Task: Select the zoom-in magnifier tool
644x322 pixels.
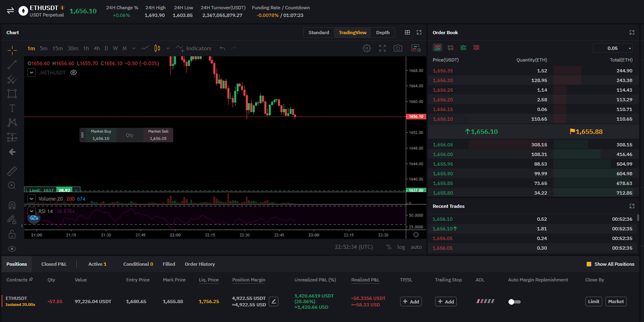Action: click(12, 186)
